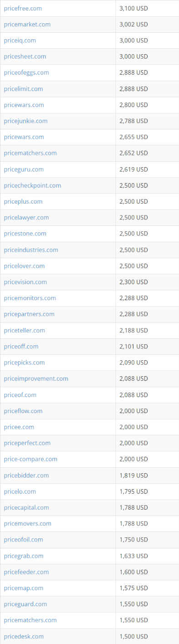Open the pricejunkie.com link

(x=26, y=121)
